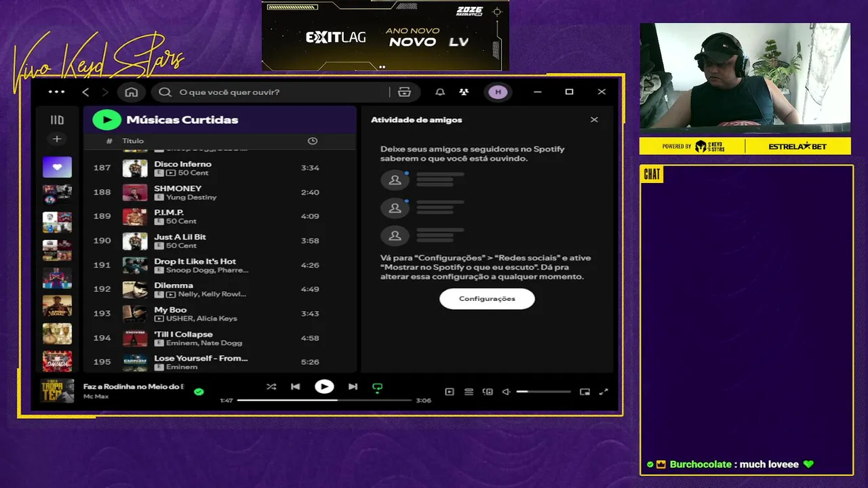Toggle the green liked checkmark for current song

(199, 392)
